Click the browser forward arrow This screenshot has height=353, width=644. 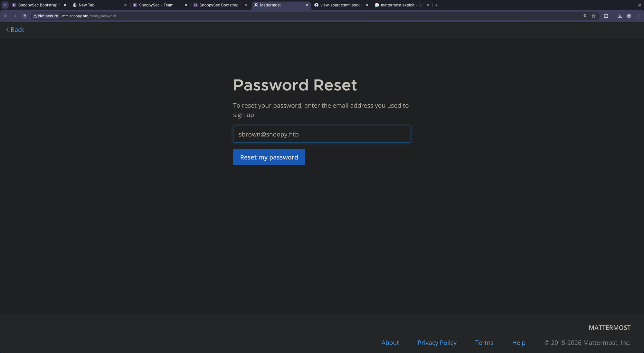[x=15, y=16]
